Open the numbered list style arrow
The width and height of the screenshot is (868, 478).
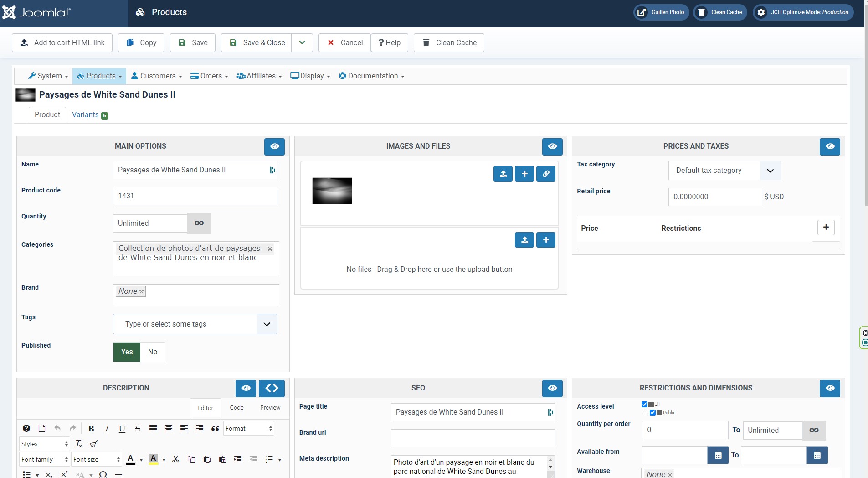280,460
